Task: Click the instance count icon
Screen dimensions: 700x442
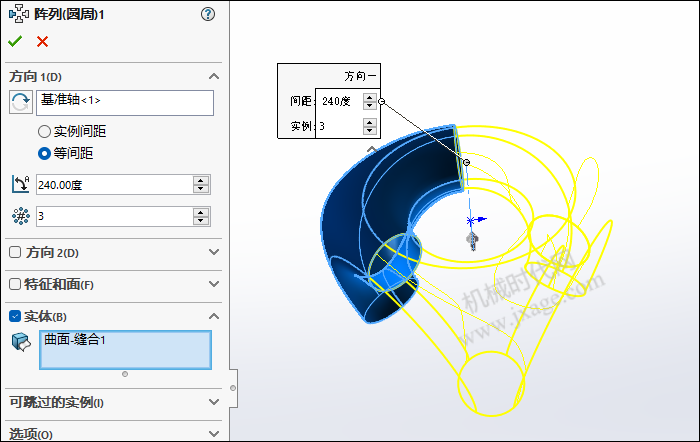Action: [x=21, y=216]
